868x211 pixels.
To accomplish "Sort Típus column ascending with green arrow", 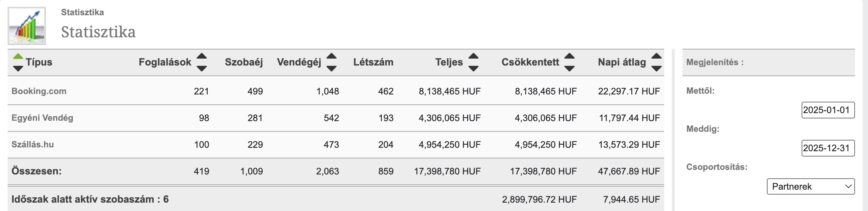I will (x=18, y=56).
